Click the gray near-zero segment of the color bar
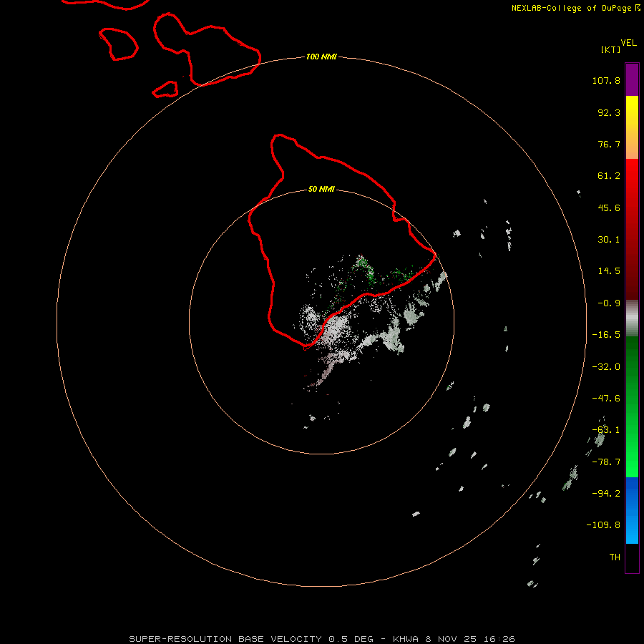This screenshot has height=644, width=644. pos(632,318)
